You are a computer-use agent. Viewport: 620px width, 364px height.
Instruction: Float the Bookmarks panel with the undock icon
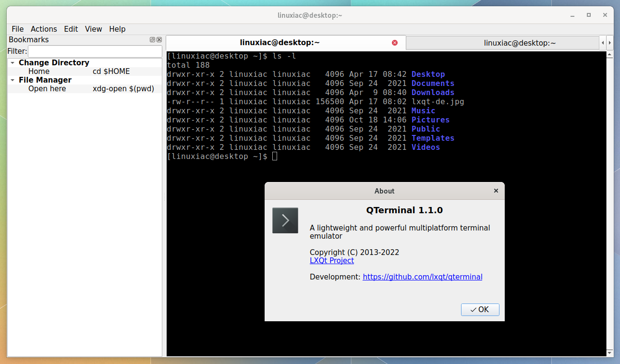pos(152,40)
